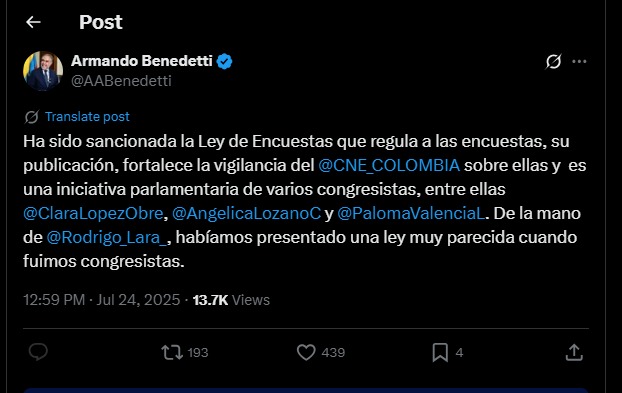Click the Grok icon beside the more menu
This screenshot has height=393, width=622.
553,61
